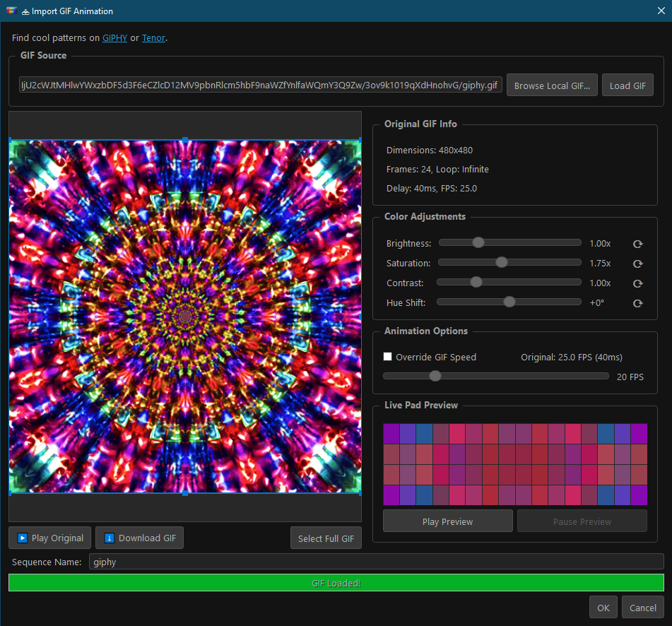Click the Sequence Name text field

click(376, 562)
